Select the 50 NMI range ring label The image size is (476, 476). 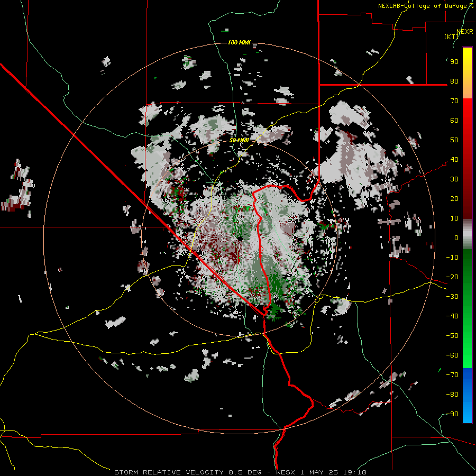click(239, 140)
